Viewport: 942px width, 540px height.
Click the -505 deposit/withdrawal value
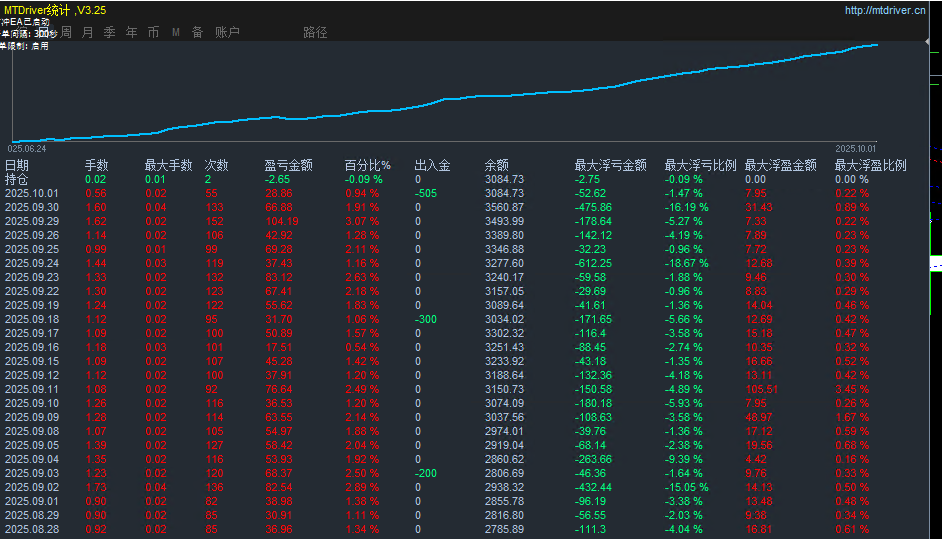click(x=426, y=193)
